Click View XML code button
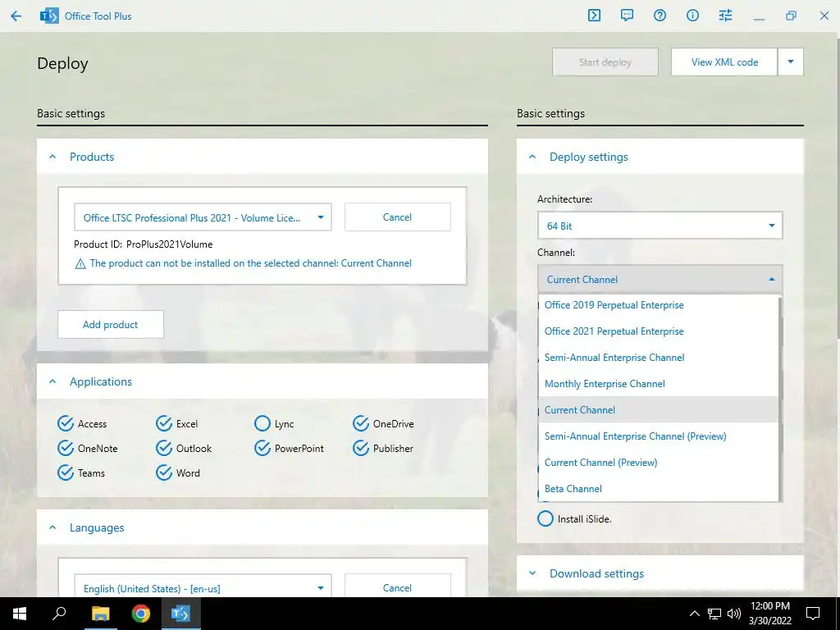The height and width of the screenshot is (630, 840). point(724,62)
